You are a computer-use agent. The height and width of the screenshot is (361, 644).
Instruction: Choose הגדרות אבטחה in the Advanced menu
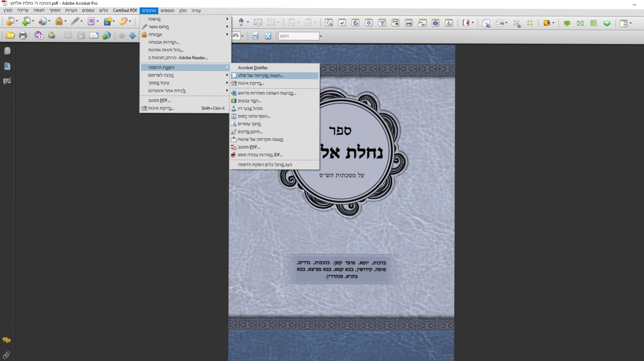pyautogui.click(x=186, y=42)
